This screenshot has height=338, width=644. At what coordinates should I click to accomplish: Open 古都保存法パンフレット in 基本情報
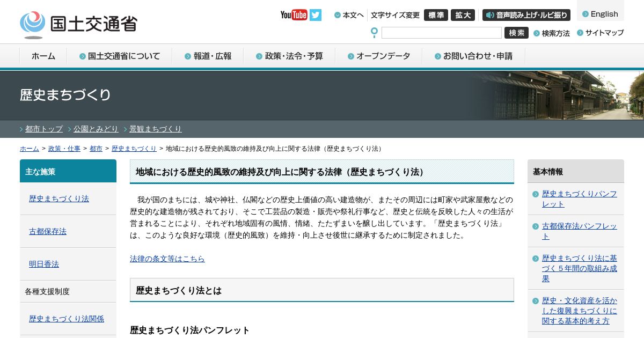[x=580, y=231]
